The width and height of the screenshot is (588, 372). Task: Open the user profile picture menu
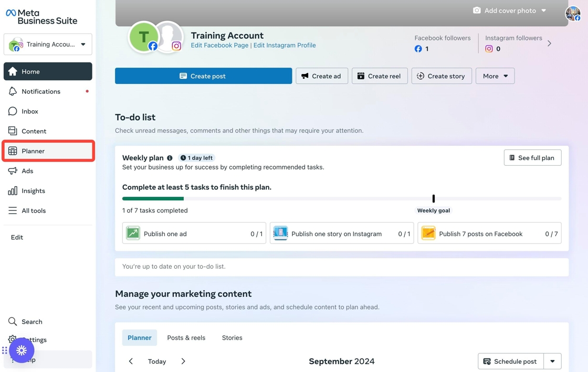click(x=573, y=14)
